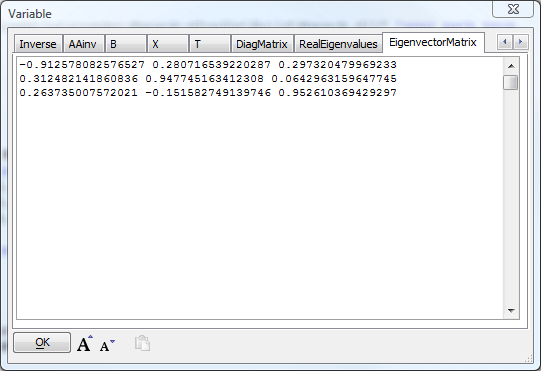Decrease the font size with small A
The height and width of the screenshot is (371, 541).
coord(107,344)
